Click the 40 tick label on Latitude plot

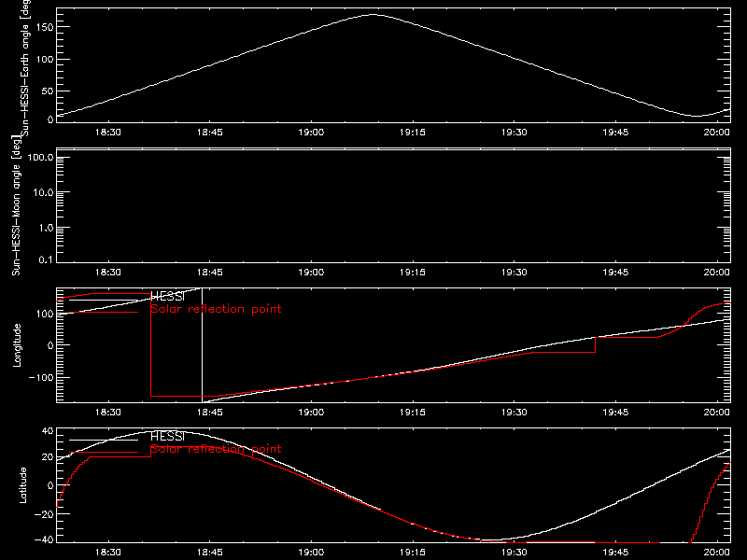[x=48, y=431]
